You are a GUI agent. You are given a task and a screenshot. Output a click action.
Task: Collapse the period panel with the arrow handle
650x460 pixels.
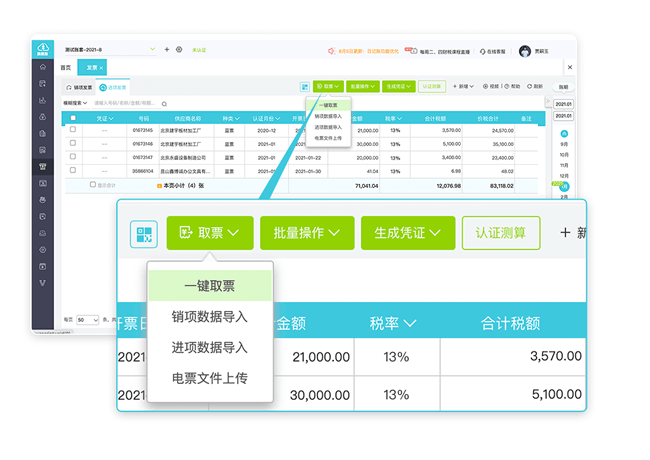[x=548, y=101]
